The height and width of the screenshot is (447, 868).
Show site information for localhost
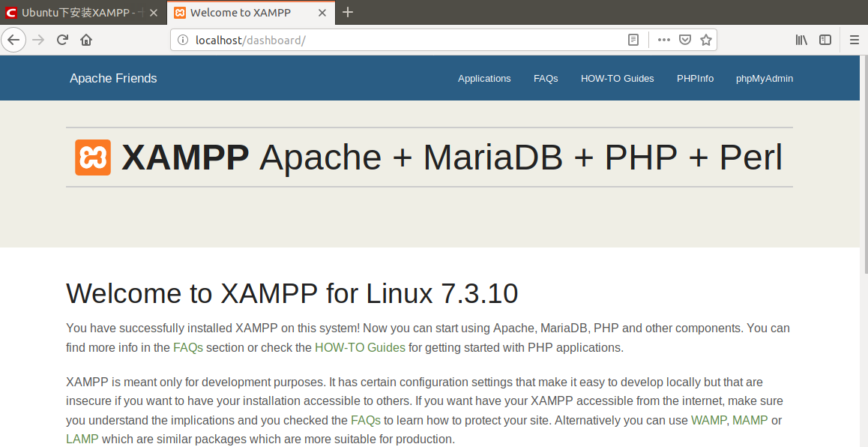point(182,40)
